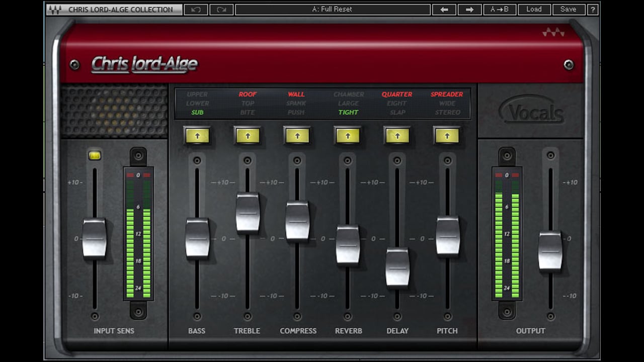Image resolution: width=644 pixels, height=362 pixels.
Task: Click the SPANK compress mode label
Action: click(x=296, y=104)
